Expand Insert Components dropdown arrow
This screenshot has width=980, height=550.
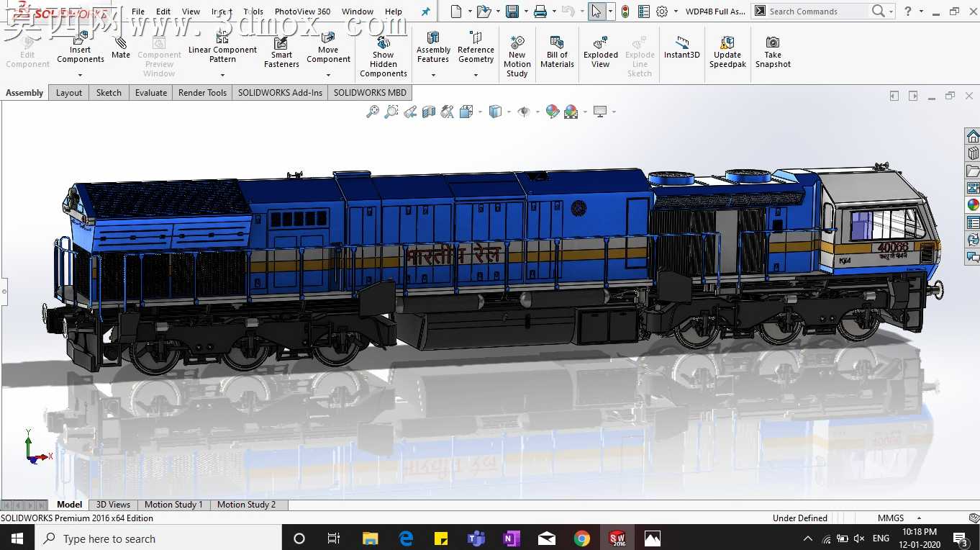81,75
